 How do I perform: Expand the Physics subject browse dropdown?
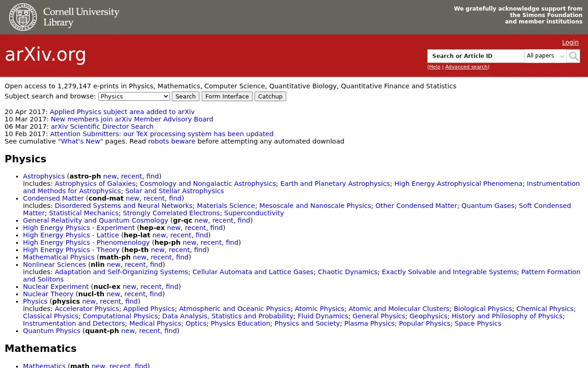134,96
